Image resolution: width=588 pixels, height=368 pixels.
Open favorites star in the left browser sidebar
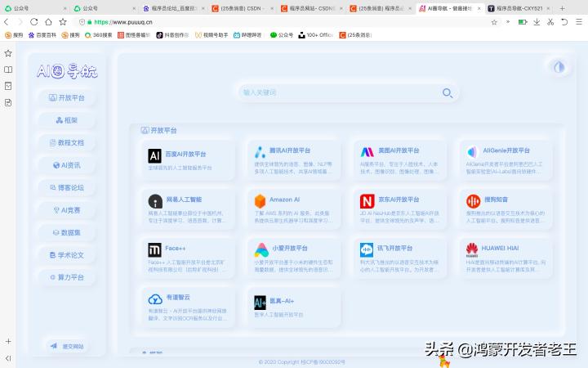[8, 53]
